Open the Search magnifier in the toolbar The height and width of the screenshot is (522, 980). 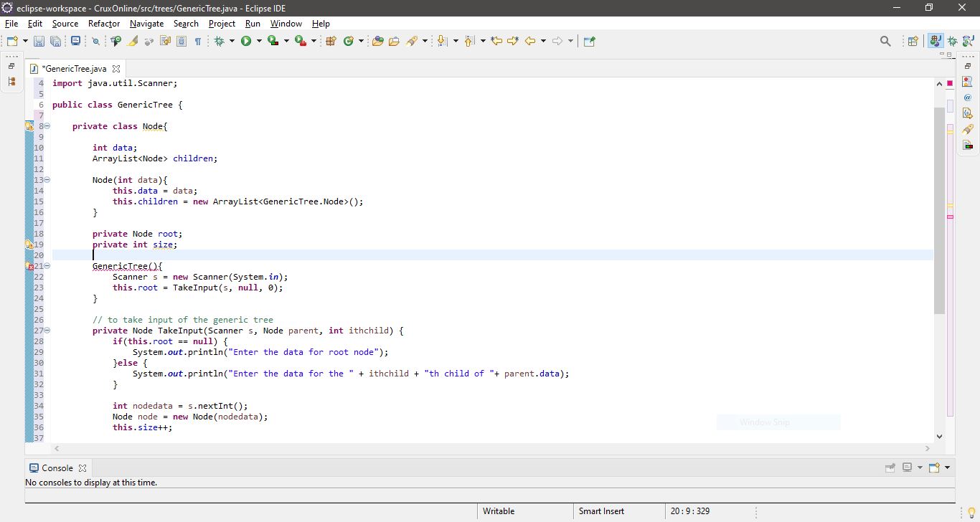click(x=885, y=42)
